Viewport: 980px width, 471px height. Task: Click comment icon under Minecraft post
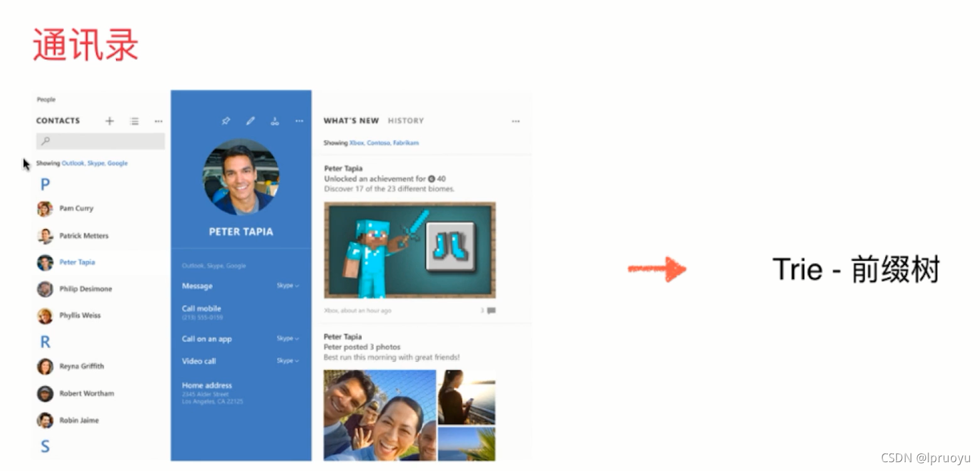pos(491,310)
